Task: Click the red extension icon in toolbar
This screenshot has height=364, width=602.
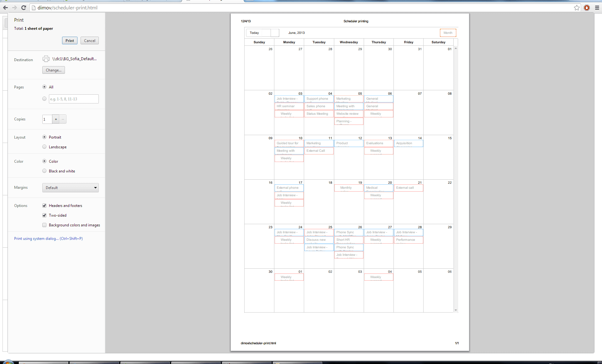Action: pos(587,8)
